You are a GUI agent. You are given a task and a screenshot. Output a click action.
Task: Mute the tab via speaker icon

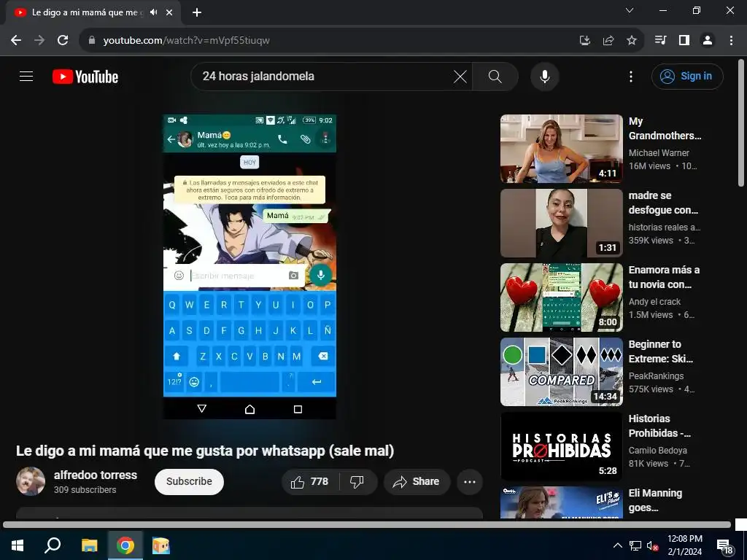coord(153,12)
